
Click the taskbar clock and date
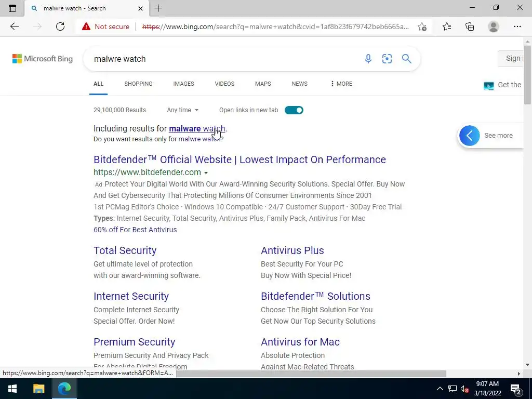(487, 389)
